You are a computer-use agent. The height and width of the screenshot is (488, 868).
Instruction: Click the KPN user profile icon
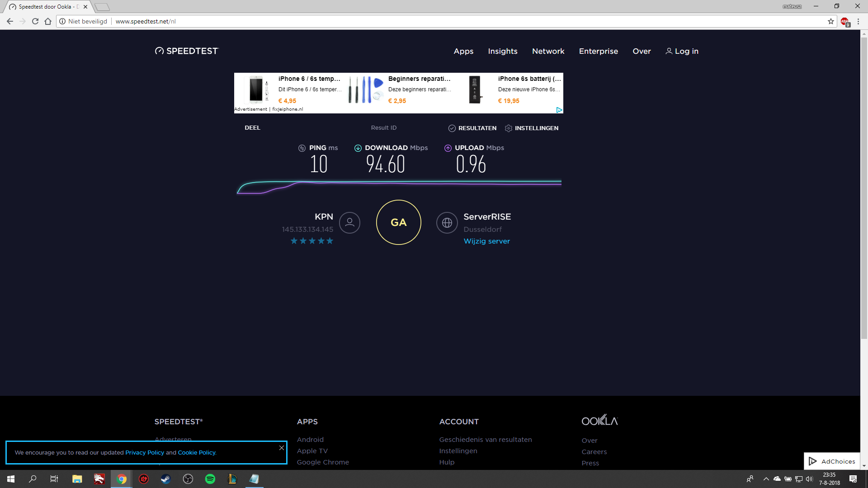click(349, 222)
